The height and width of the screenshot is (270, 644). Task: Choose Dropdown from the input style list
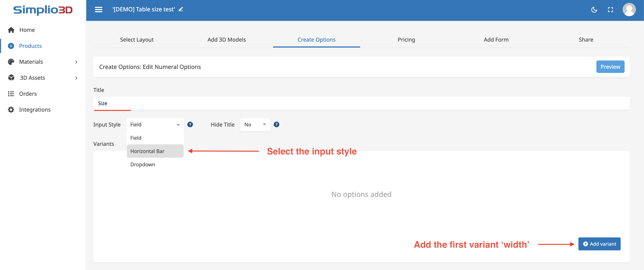143,165
